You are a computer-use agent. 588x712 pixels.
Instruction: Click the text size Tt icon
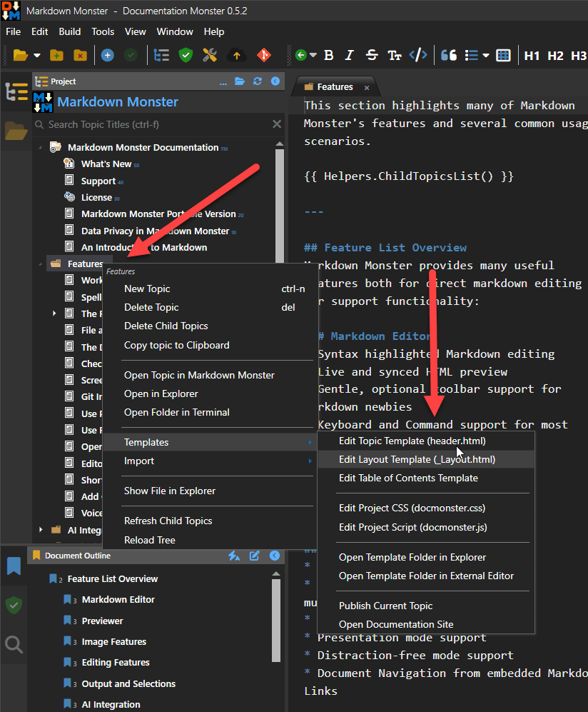coord(395,56)
